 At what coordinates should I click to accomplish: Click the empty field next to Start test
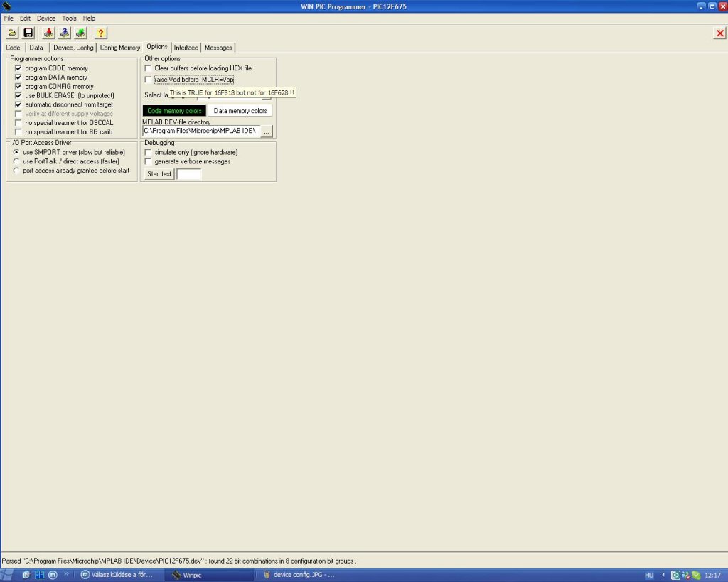(189, 174)
